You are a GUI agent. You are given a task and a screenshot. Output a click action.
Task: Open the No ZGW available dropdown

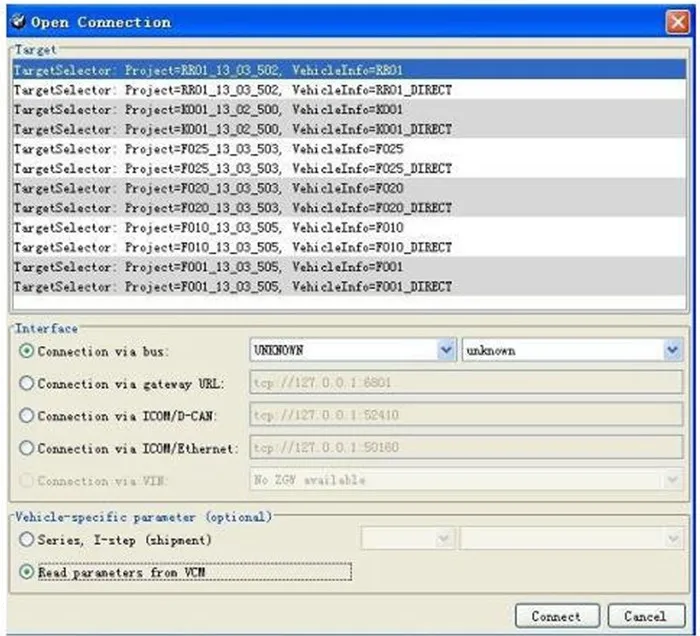(x=466, y=480)
